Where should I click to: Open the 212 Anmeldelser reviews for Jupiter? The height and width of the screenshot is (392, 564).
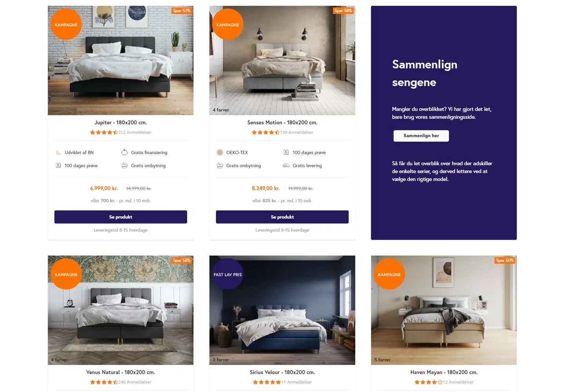tap(135, 133)
